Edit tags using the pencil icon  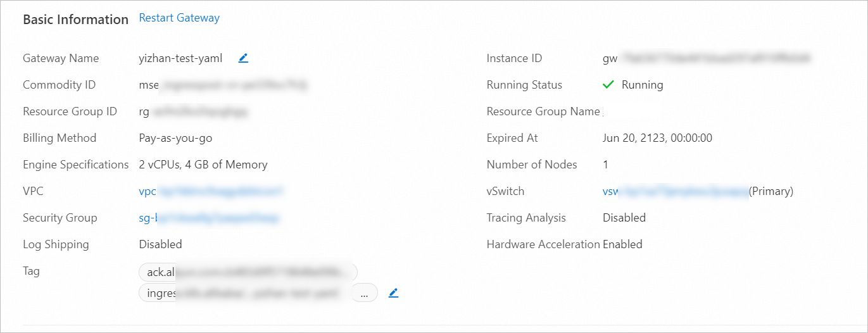pos(393,293)
